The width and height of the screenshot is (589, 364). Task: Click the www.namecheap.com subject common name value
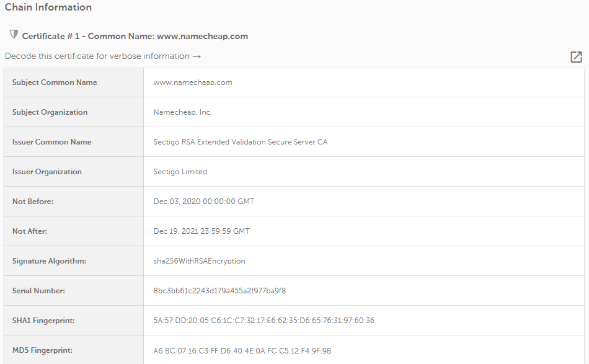pyautogui.click(x=193, y=82)
